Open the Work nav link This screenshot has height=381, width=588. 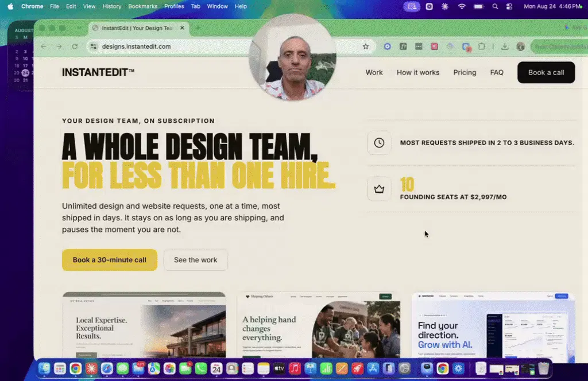coord(374,72)
